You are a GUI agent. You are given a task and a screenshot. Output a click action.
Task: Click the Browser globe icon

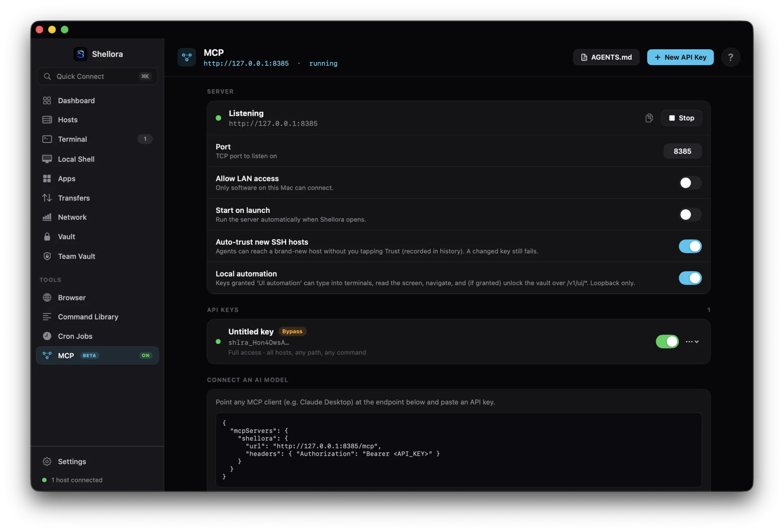pyautogui.click(x=47, y=297)
